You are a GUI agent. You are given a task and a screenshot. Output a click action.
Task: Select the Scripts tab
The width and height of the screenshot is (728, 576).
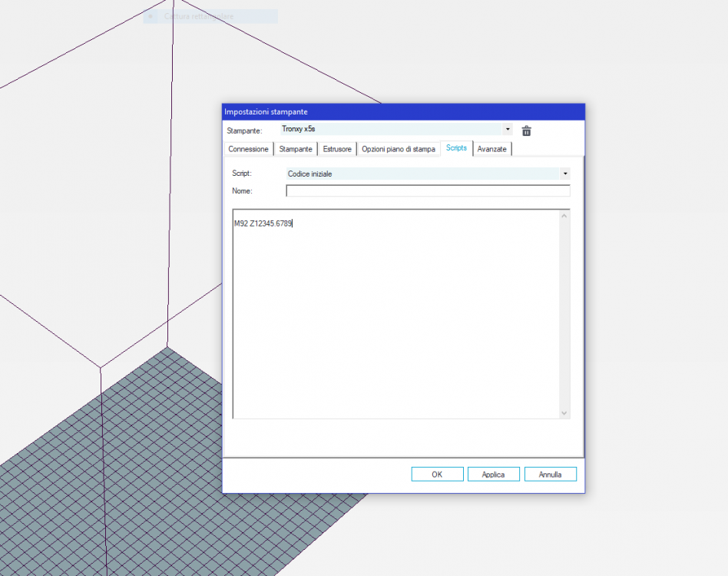tap(456, 148)
